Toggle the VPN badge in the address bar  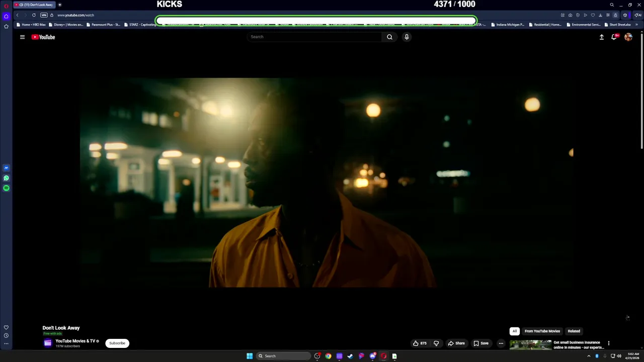pyautogui.click(x=44, y=15)
